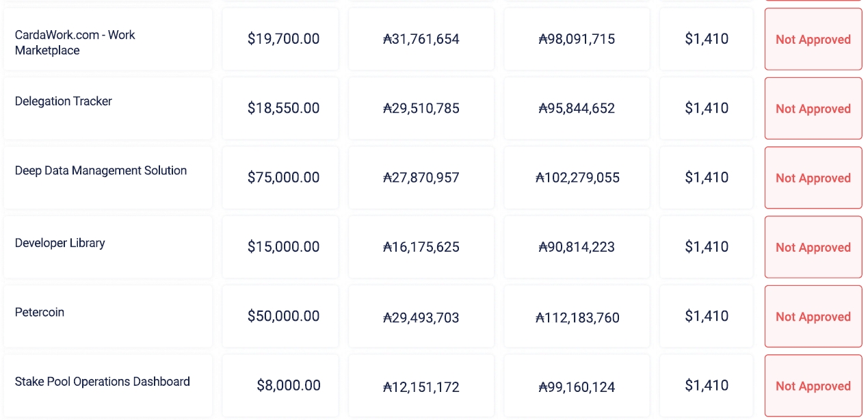Viewport: 868px width, 420px height.
Task: Select Not Approved badge in Petercoin row
Action: [x=813, y=317]
